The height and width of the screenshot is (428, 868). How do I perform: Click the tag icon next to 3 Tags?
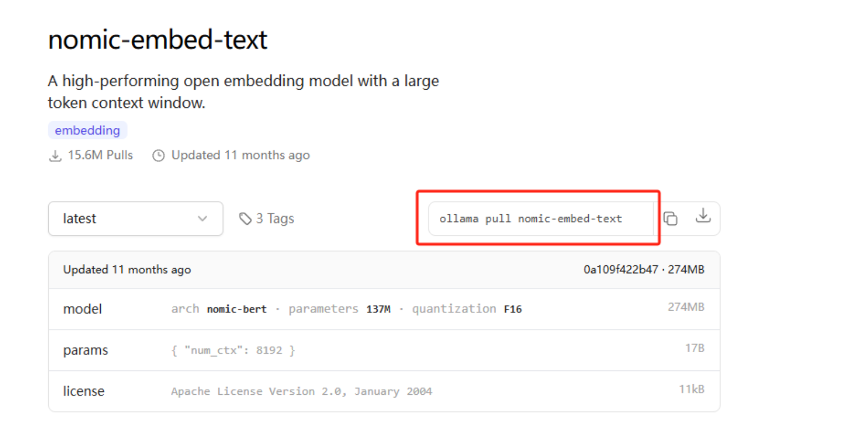click(245, 219)
